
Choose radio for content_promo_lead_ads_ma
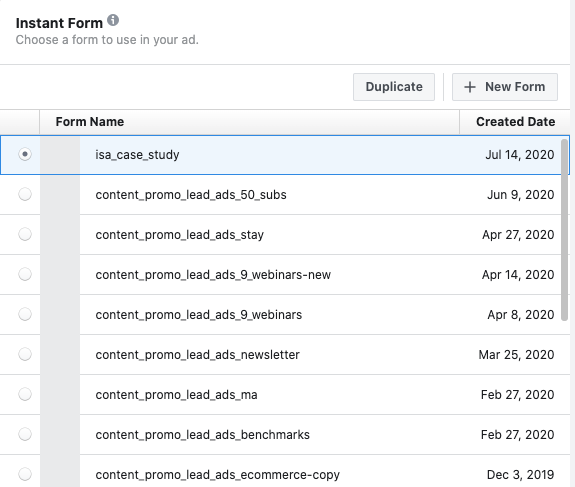(25, 394)
